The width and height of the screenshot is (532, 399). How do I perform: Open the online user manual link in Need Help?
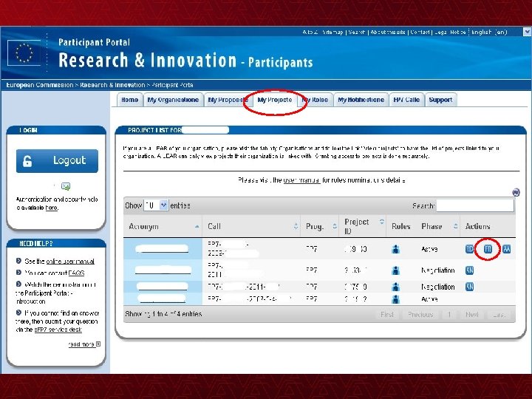70,262
